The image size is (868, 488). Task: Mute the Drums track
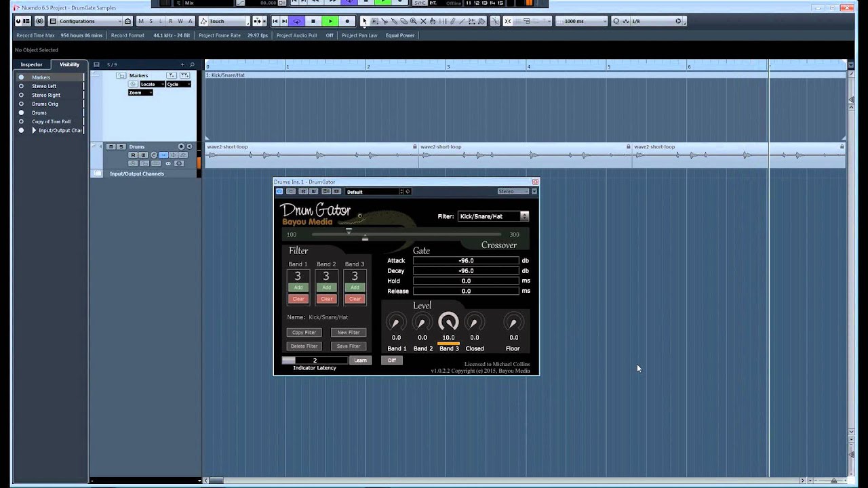[112, 146]
